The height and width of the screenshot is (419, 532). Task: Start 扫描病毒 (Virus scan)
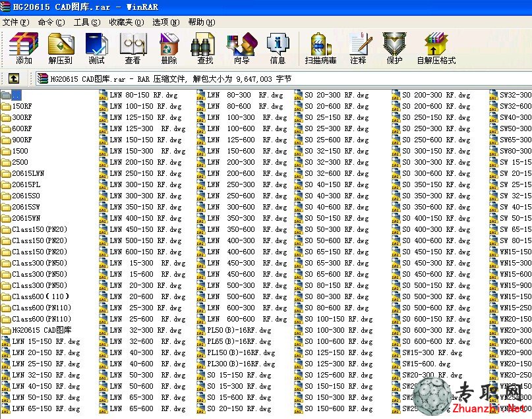(320, 48)
